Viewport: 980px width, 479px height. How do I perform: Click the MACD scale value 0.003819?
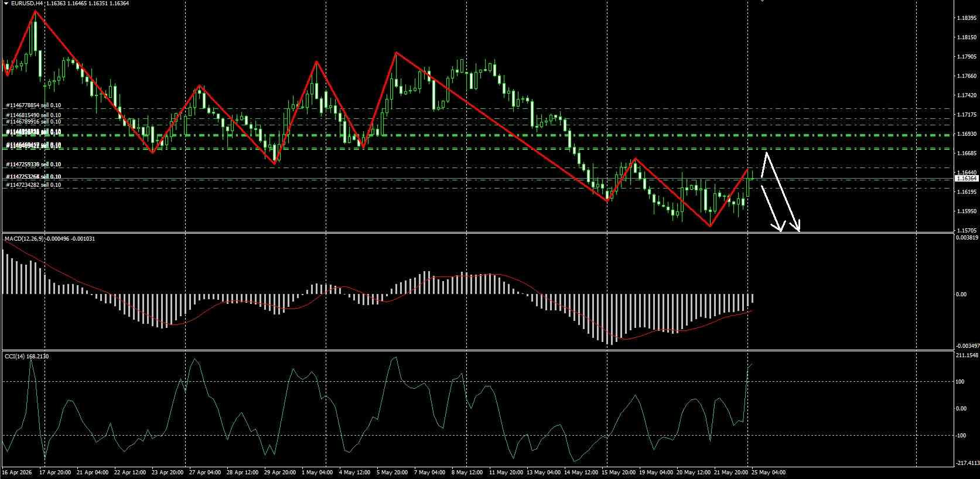tap(967, 238)
